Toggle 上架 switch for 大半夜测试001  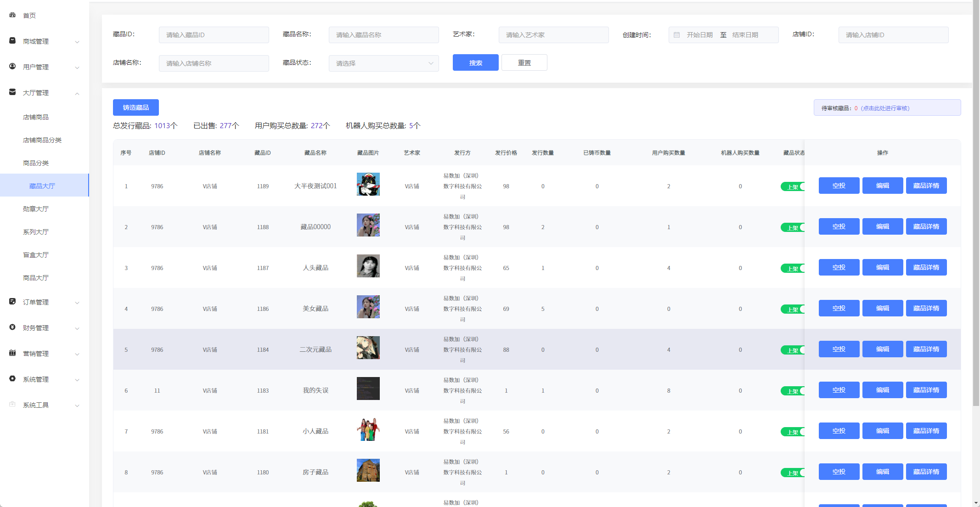click(x=793, y=186)
